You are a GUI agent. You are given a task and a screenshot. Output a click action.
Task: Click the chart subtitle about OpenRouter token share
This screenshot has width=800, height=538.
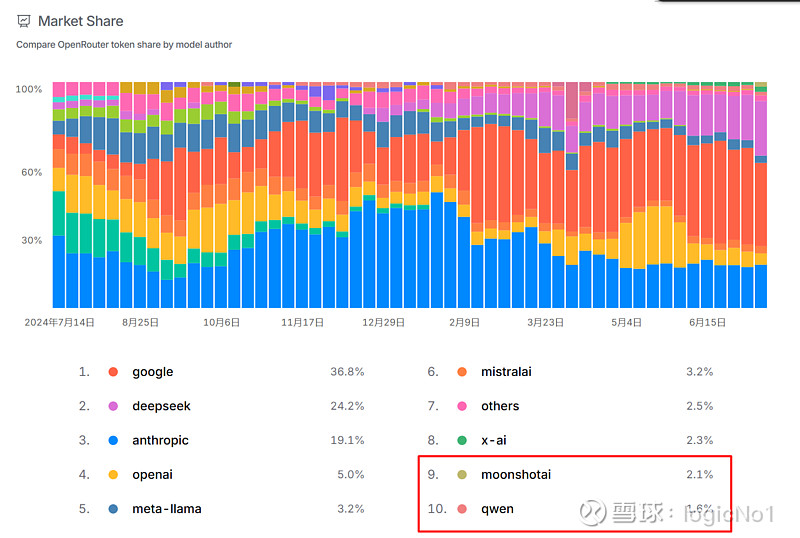pyautogui.click(x=124, y=44)
